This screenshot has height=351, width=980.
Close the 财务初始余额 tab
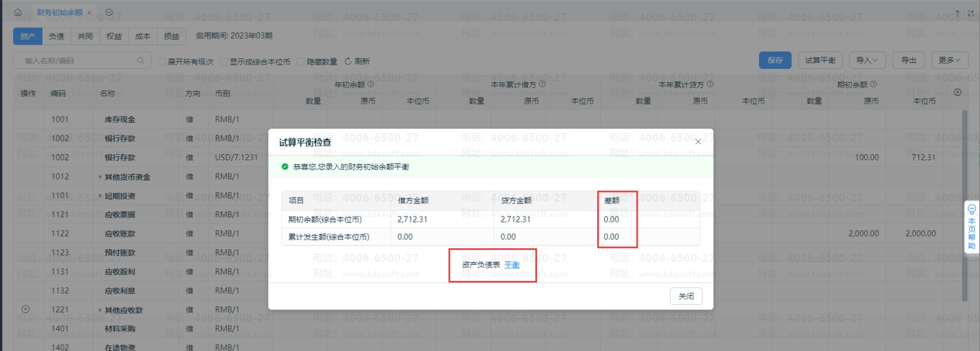click(90, 13)
